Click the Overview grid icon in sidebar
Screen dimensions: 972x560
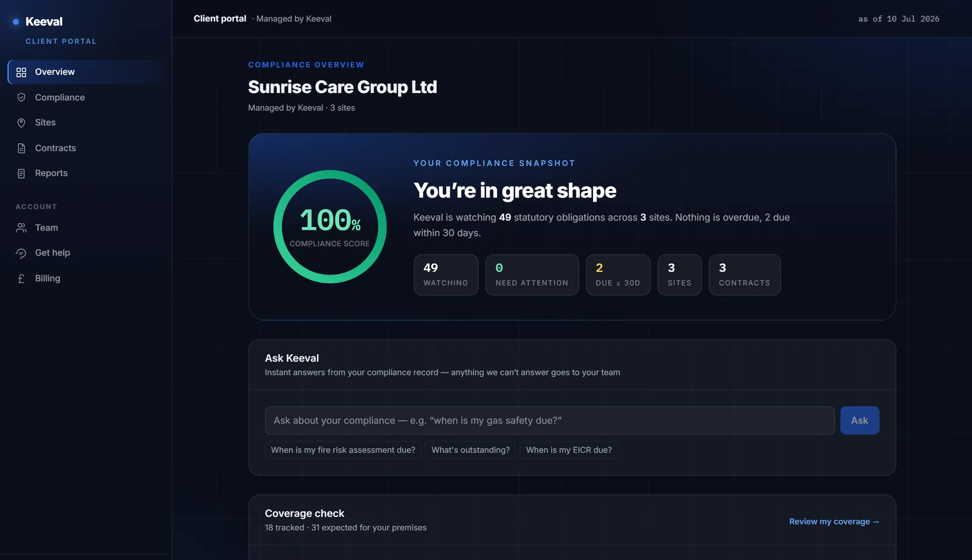coord(21,72)
